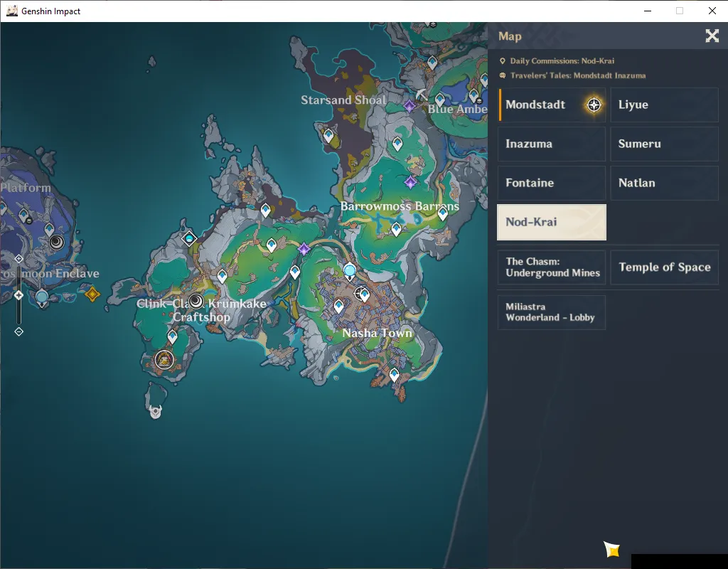Click the teleport waypoint at Starsand Shoal
The height and width of the screenshot is (569, 728).
(x=328, y=136)
